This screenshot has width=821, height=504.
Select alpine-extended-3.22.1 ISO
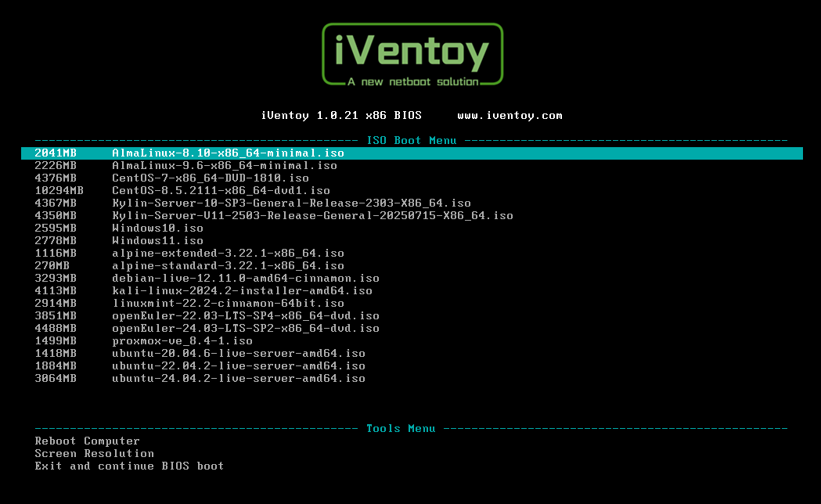click(228, 254)
